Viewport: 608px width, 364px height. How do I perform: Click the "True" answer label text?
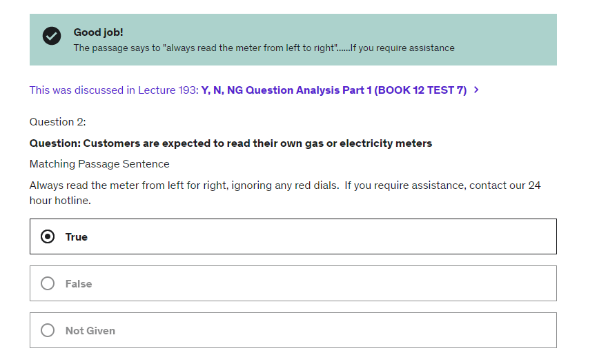(77, 237)
